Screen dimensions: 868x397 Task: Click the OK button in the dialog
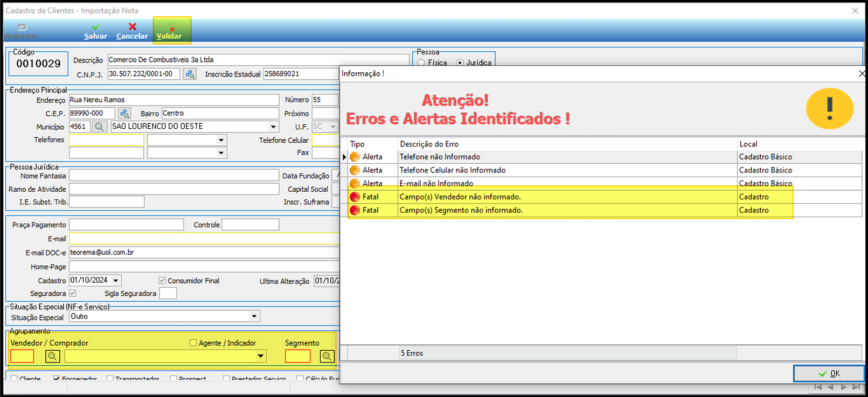tap(829, 373)
